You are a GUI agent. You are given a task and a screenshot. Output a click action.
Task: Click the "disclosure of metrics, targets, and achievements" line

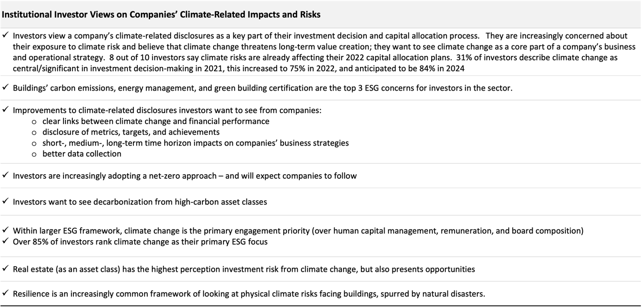click(x=131, y=132)
